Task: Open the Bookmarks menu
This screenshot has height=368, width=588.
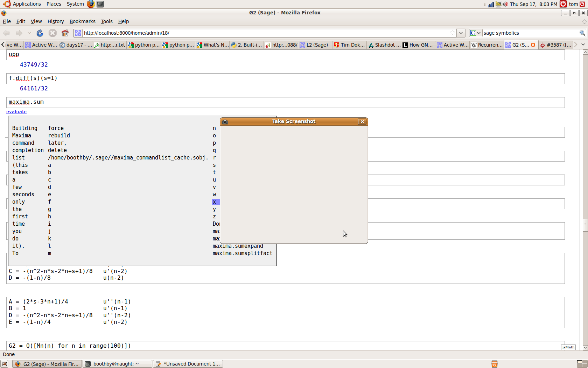Action: (x=82, y=21)
